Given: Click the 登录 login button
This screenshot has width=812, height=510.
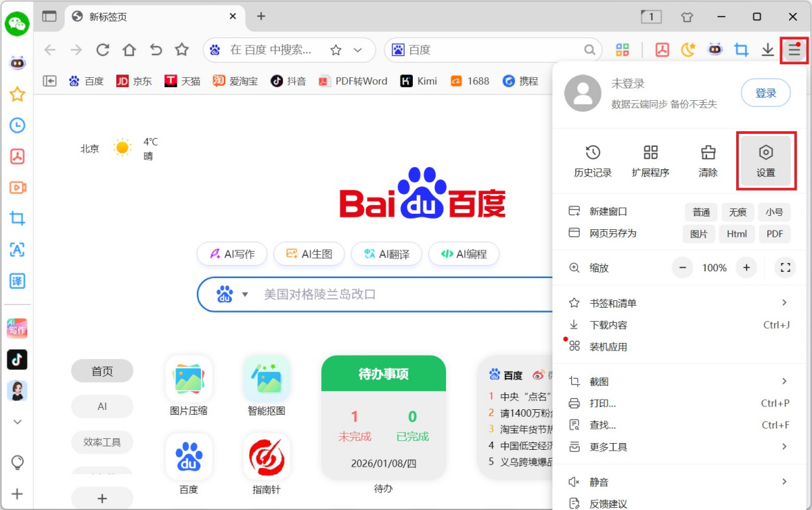Looking at the screenshot, I should coord(765,93).
